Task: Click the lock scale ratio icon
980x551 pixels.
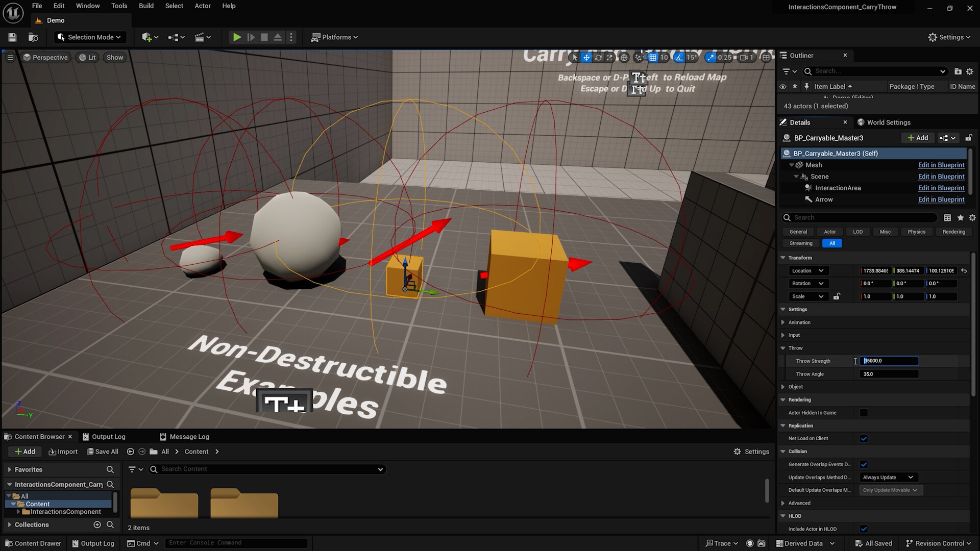Action: 837,296
